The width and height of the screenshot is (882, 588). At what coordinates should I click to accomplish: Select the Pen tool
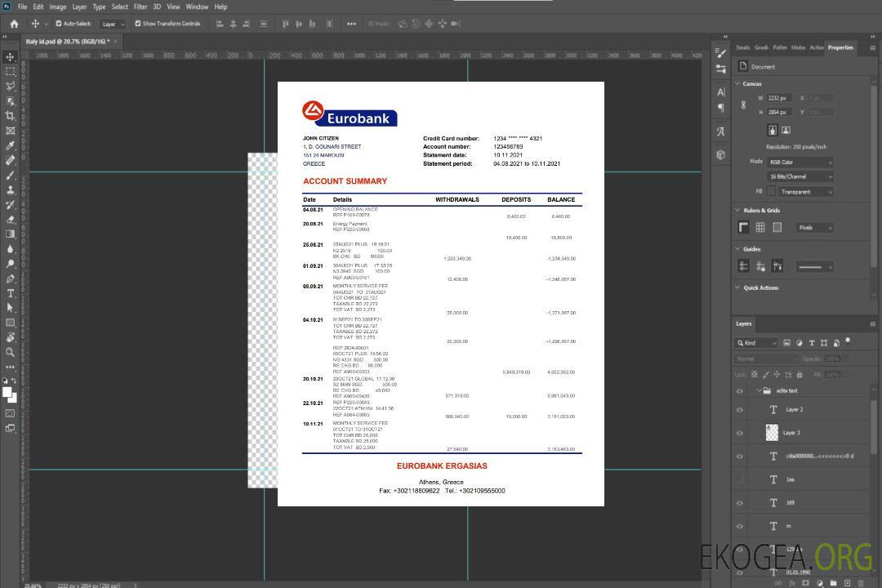(10, 278)
